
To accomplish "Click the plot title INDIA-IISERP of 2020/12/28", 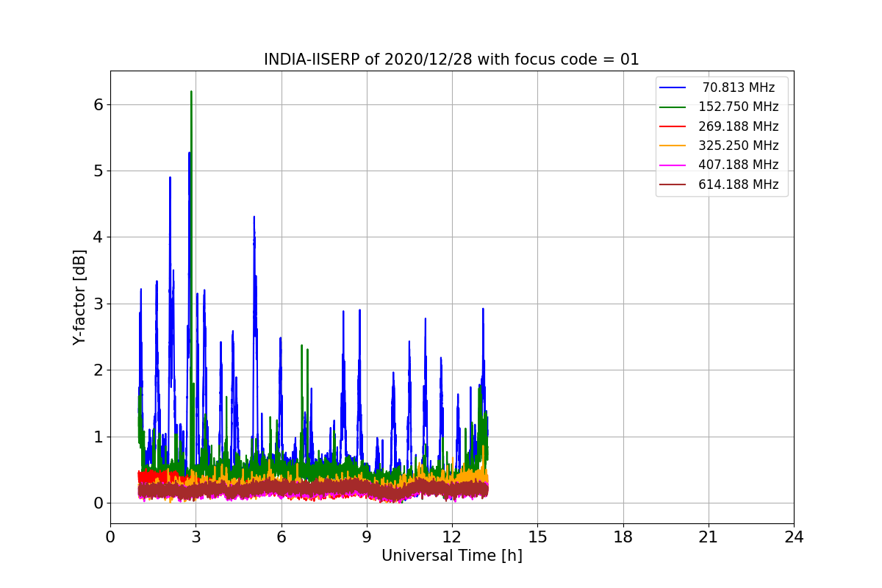I will 451,60.
